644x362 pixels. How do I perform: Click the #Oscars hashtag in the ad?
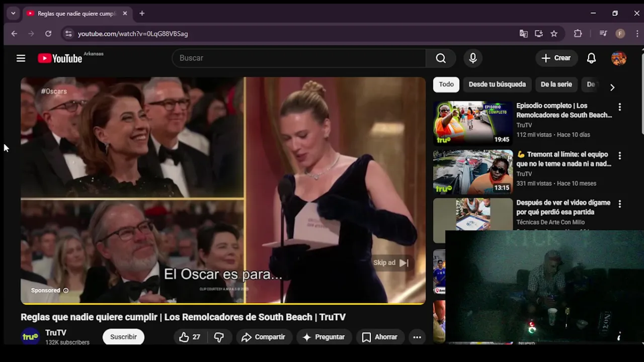tap(54, 92)
